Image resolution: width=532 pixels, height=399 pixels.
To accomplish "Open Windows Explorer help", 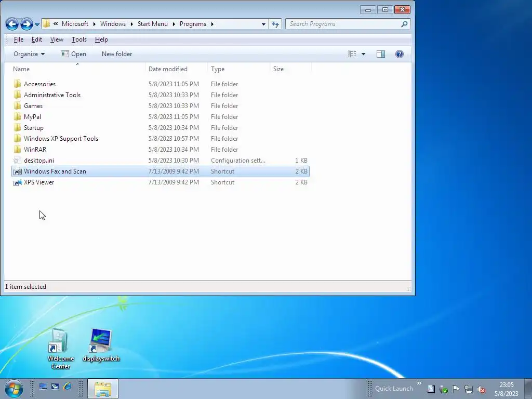I will coord(400,54).
